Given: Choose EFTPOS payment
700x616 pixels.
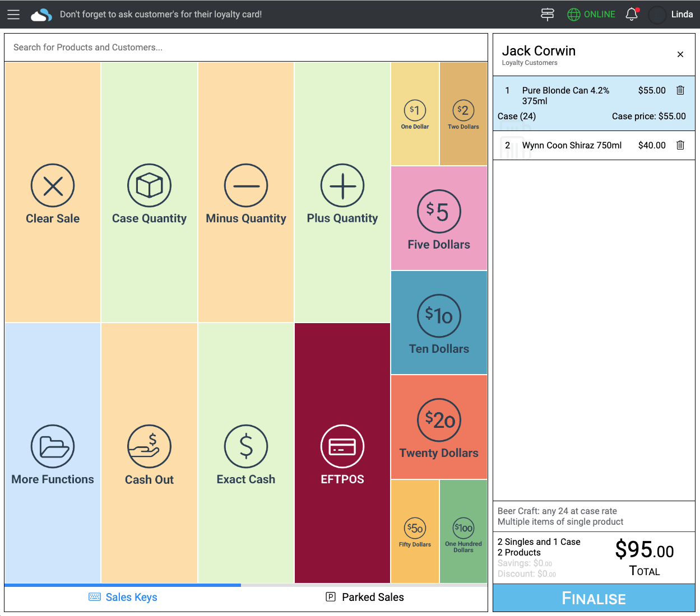Looking at the screenshot, I should point(342,454).
